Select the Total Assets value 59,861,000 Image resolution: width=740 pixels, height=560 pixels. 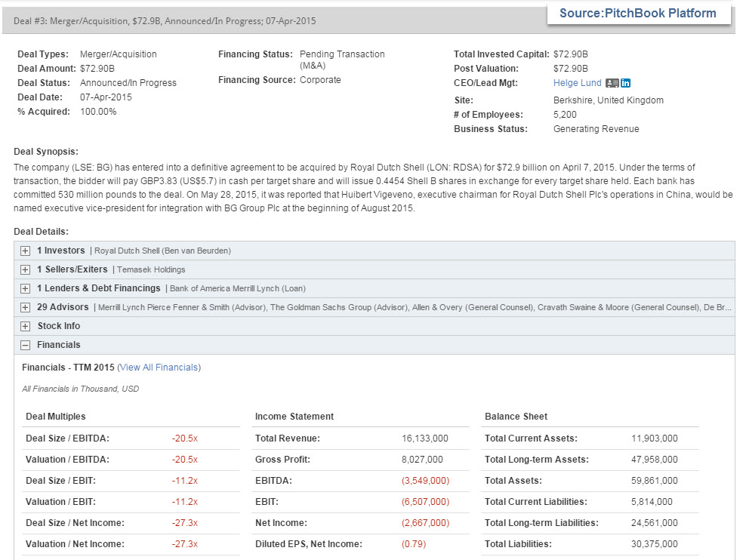point(654,481)
